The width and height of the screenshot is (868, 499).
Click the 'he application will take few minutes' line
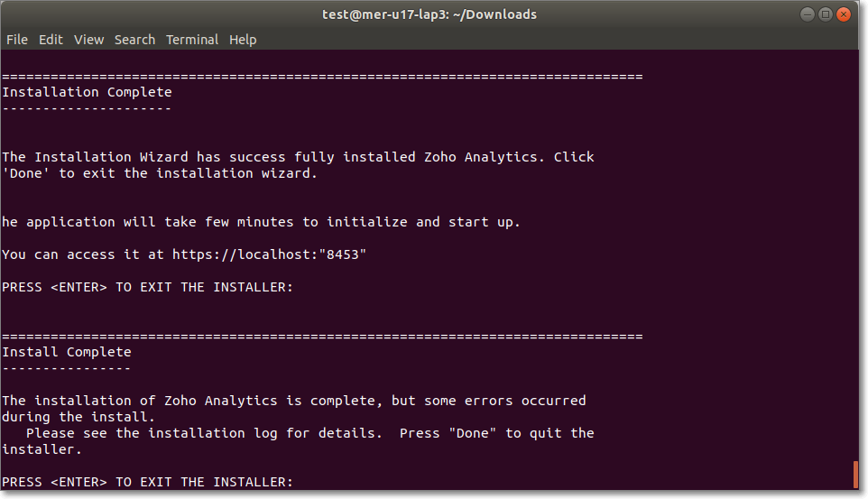tap(262, 222)
